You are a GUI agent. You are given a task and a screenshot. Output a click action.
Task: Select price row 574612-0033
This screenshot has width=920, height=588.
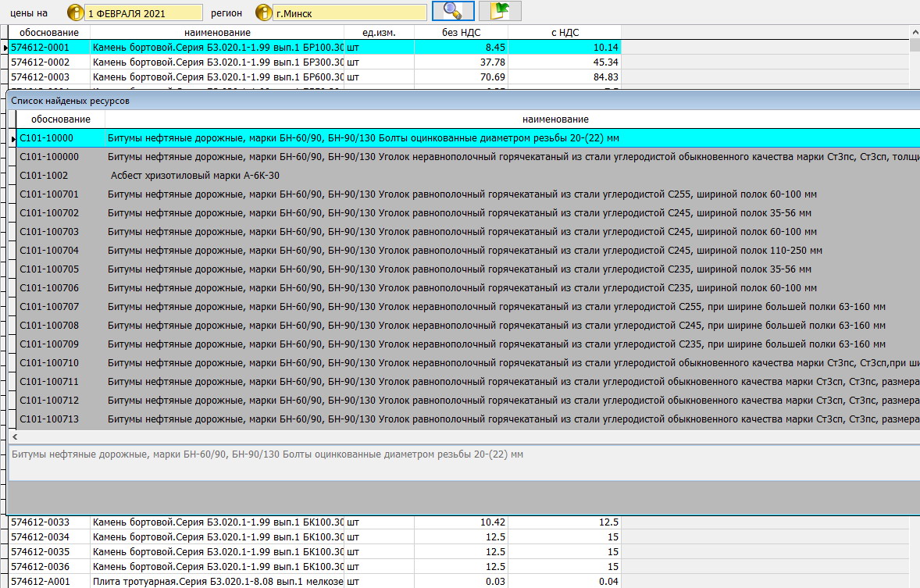point(315,522)
